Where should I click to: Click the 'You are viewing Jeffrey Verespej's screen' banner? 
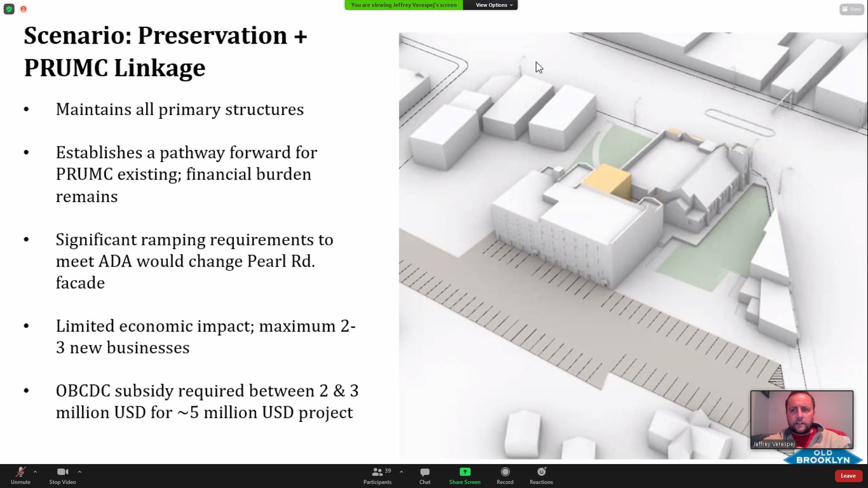[404, 5]
